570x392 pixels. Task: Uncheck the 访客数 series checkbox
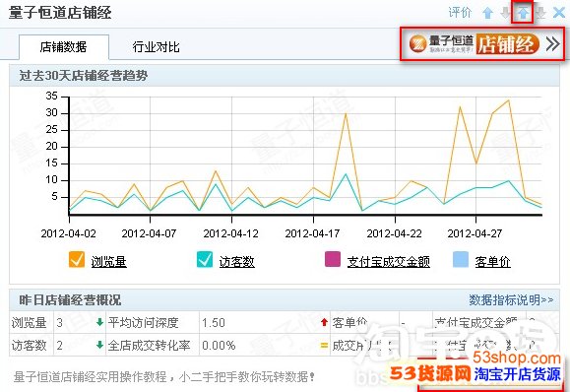click(205, 260)
